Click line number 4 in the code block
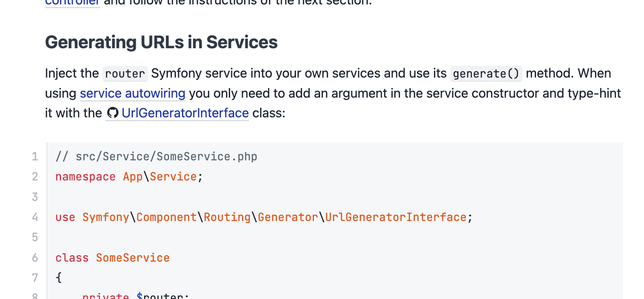 pos(35,217)
